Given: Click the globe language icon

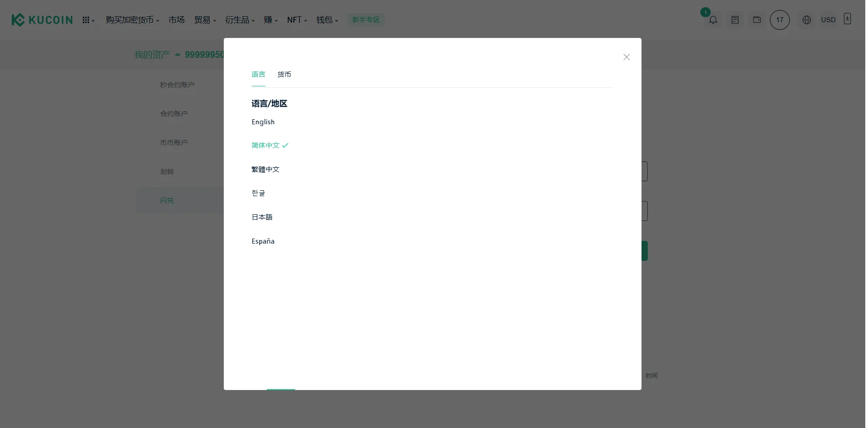Looking at the screenshot, I should click(807, 20).
